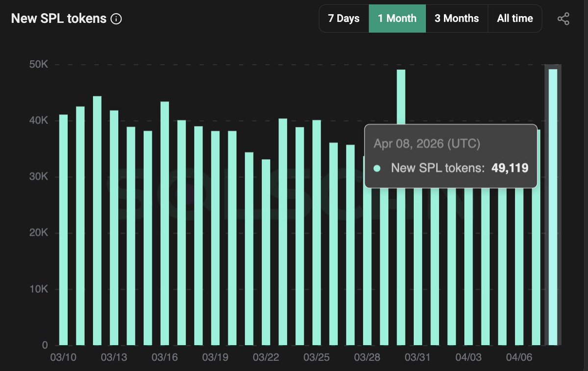Open the share icon at top right

point(563,19)
